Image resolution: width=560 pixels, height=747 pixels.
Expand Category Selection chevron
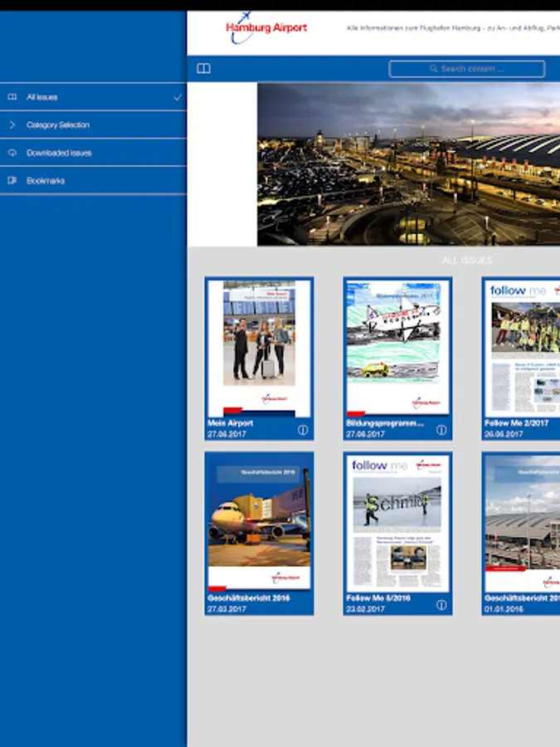click(12, 124)
